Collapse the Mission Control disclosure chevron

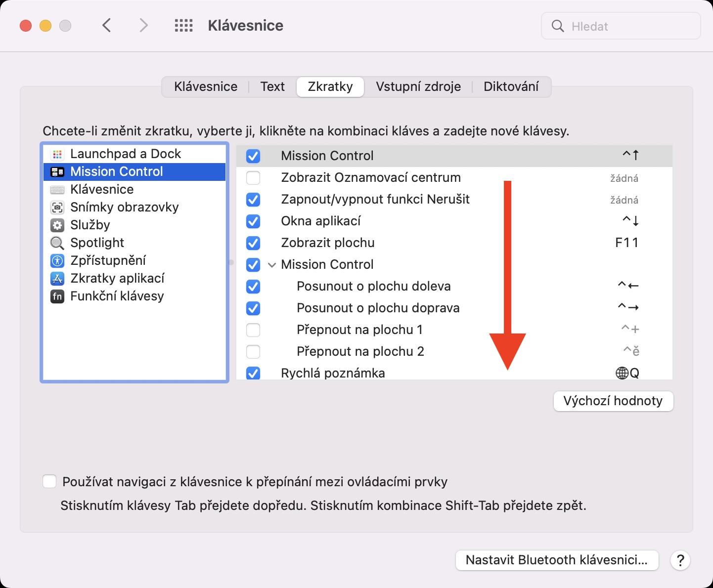pos(272,265)
